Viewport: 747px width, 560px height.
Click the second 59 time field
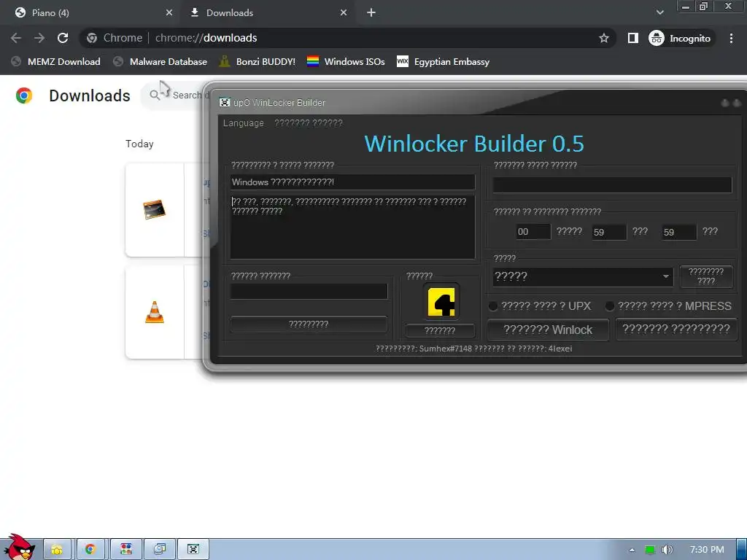pyautogui.click(x=679, y=233)
